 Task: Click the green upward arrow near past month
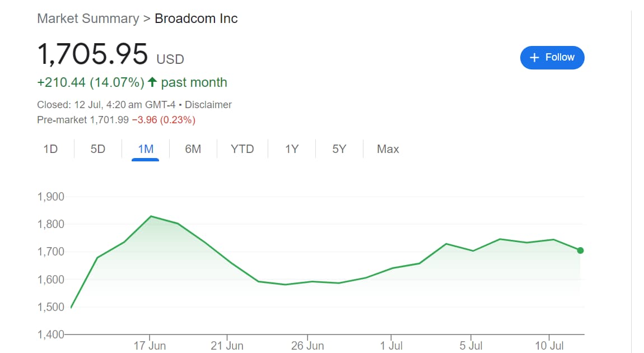point(152,82)
